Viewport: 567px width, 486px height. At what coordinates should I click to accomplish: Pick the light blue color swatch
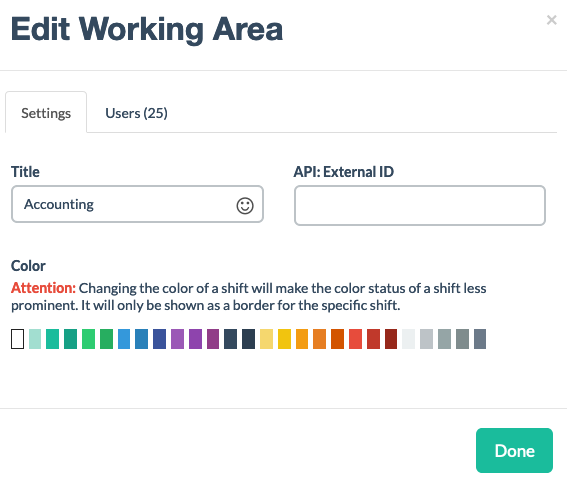[124, 339]
